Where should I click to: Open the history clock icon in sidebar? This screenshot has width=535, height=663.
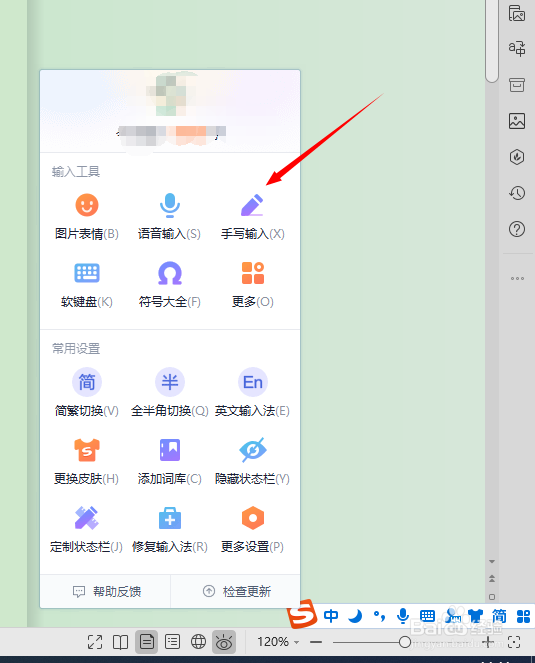pos(517,193)
